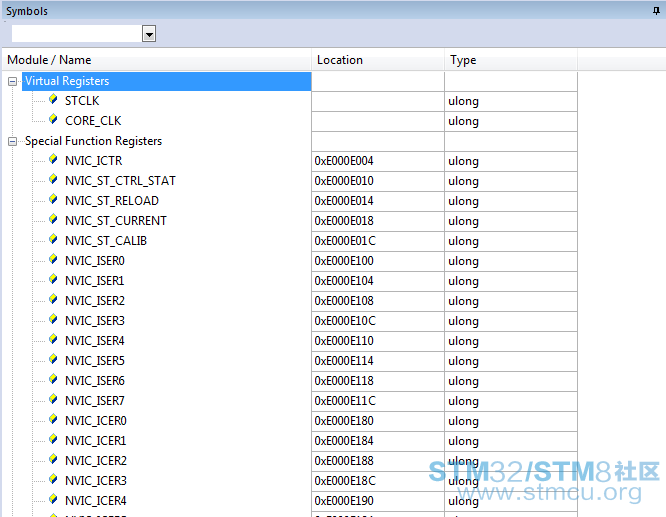This screenshot has width=666, height=517.
Task: Click the NVIC_ICTR symbol icon
Action: (x=53, y=159)
